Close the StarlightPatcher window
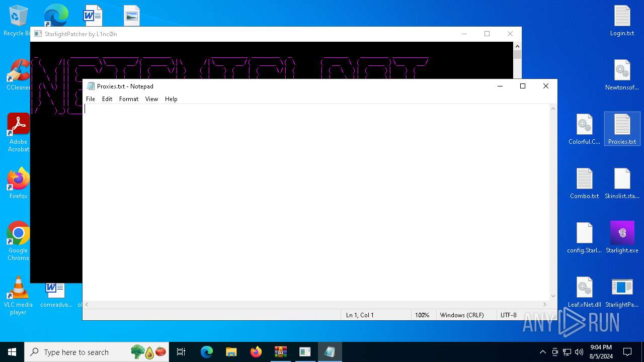This screenshot has height=362, width=644. [x=510, y=34]
